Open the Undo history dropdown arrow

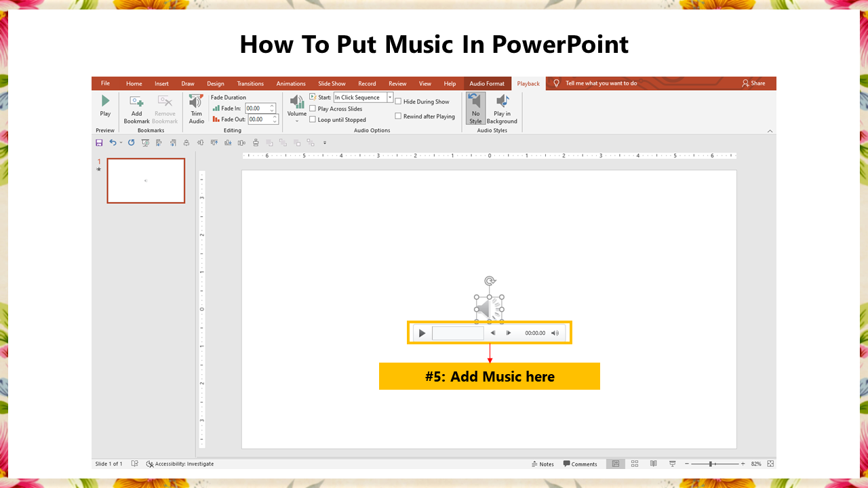point(121,142)
